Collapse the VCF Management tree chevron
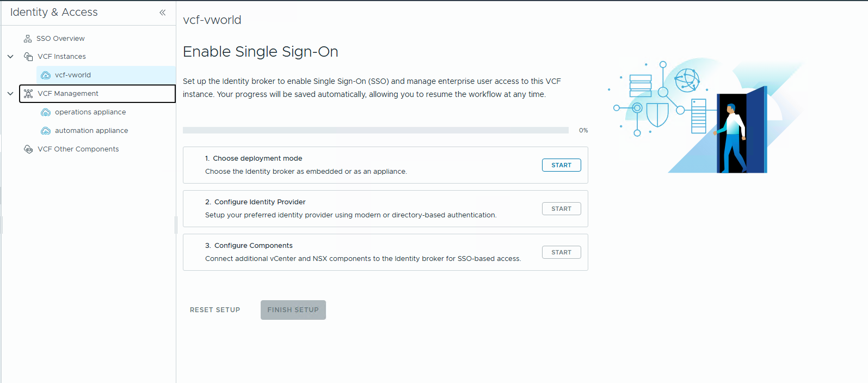This screenshot has height=383, width=868. (x=10, y=94)
